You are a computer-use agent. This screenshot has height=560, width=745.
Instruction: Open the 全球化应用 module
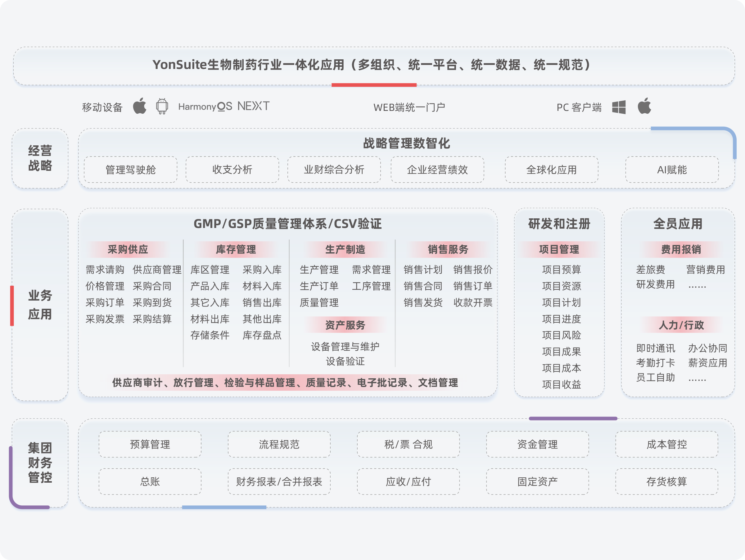coord(551,170)
